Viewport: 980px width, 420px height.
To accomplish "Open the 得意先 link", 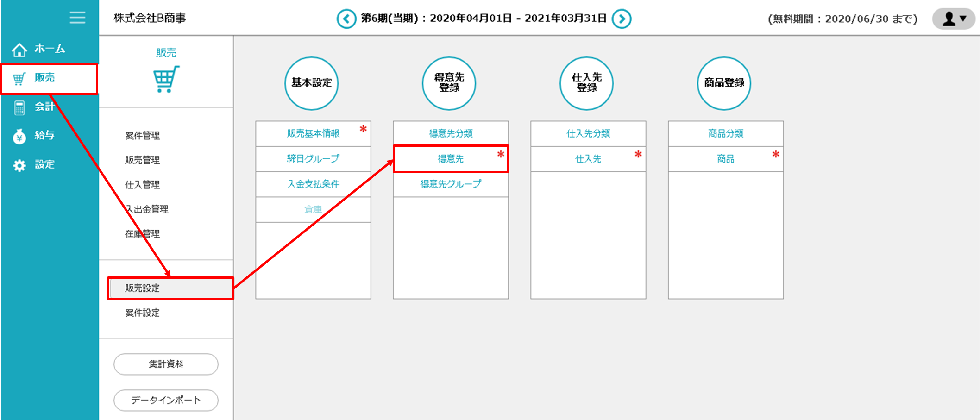I will click(451, 159).
